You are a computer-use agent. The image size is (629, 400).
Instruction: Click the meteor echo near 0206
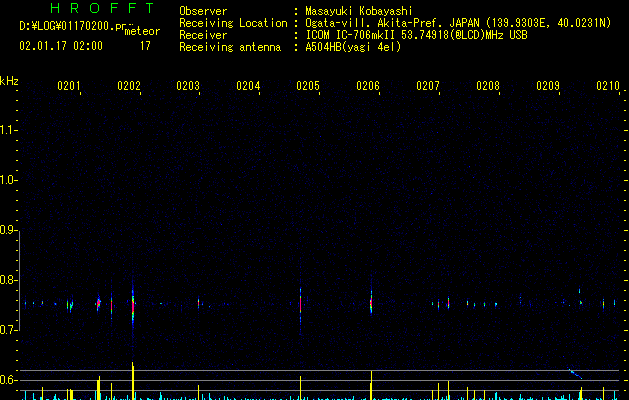pos(371,303)
